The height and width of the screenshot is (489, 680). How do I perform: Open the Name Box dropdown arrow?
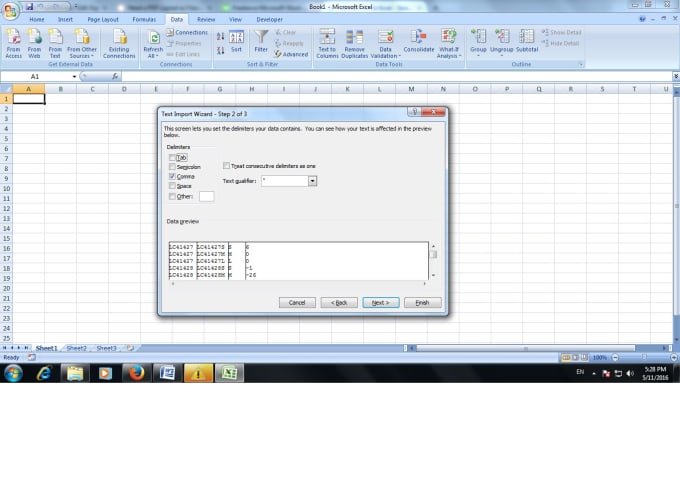(x=74, y=76)
